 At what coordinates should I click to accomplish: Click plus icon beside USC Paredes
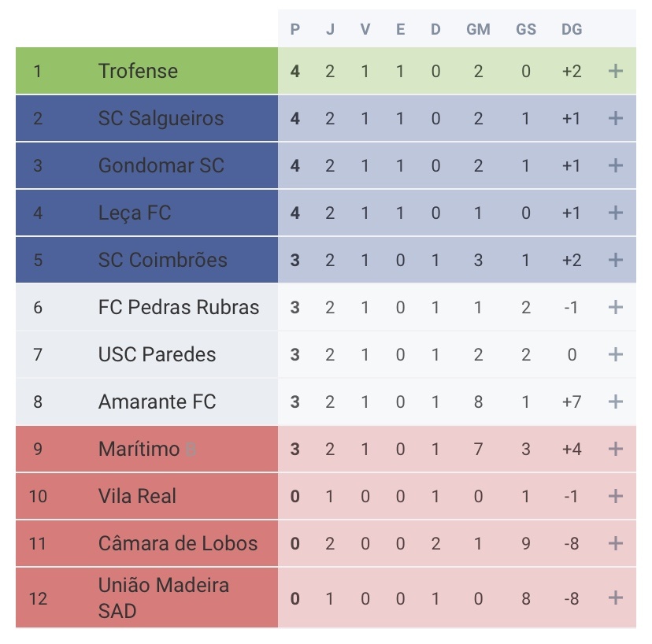(615, 354)
